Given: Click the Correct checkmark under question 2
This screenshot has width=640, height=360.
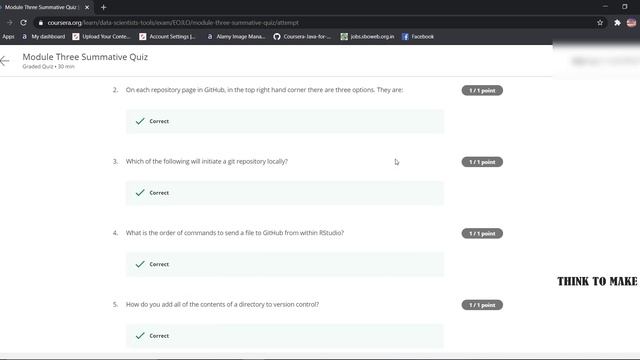Looking at the screenshot, I should click(x=140, y=121).
